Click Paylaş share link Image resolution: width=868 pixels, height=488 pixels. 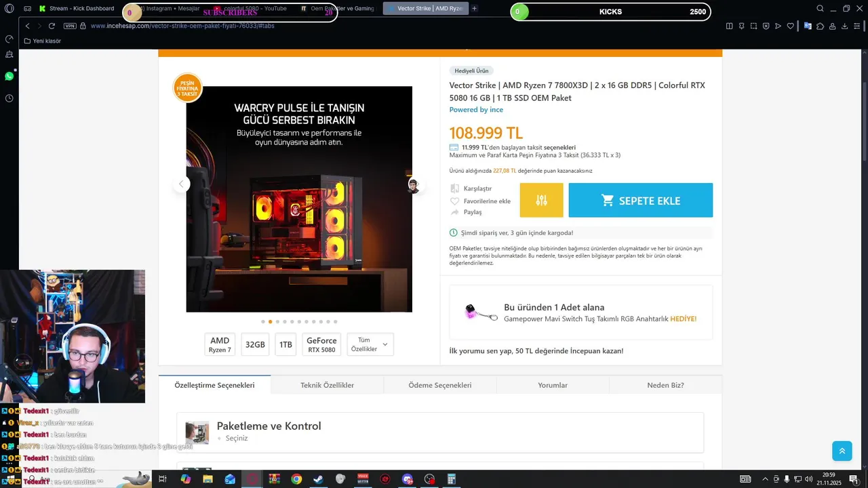pyautogui.click(x=466, y=212)
